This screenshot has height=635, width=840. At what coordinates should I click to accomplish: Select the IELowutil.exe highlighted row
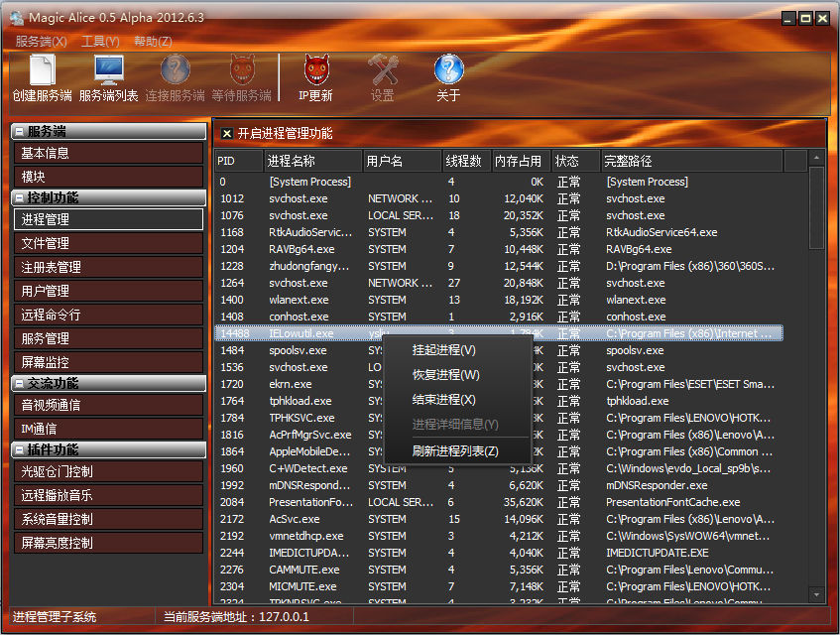pos(499,333)
